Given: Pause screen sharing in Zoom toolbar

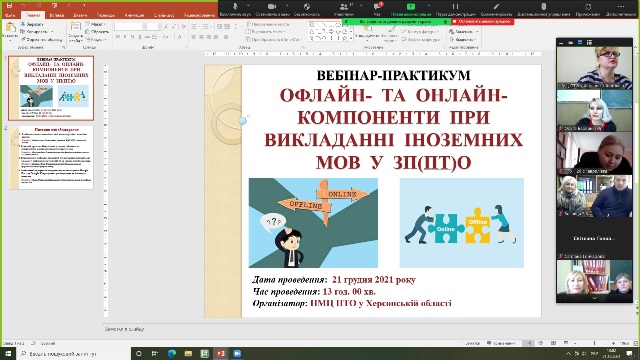Looking at the screenshot, I should point(455,7).
